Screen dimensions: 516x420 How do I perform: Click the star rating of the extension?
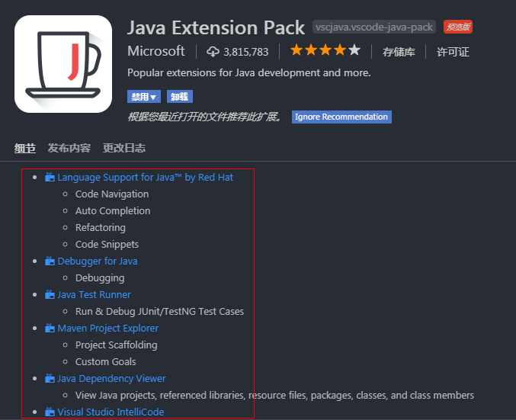[325, 51]
